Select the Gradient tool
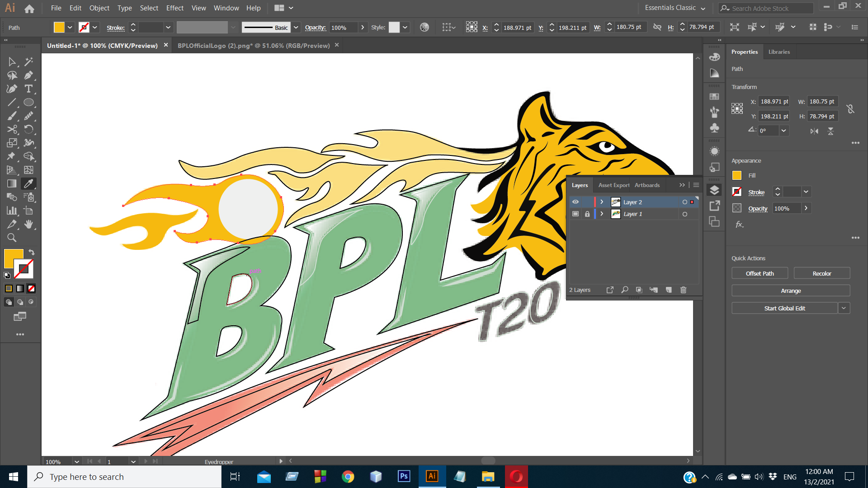Screen dimensions: 868x488 12,184
